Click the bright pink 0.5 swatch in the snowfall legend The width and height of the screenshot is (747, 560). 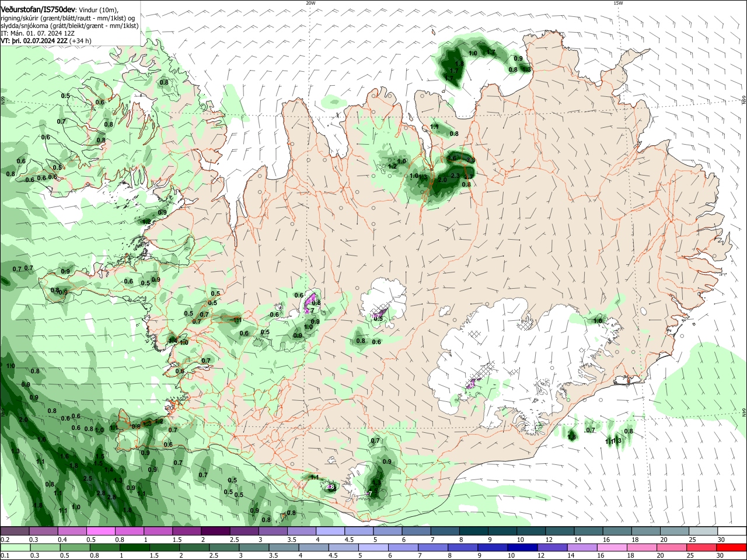click(100, 531)
